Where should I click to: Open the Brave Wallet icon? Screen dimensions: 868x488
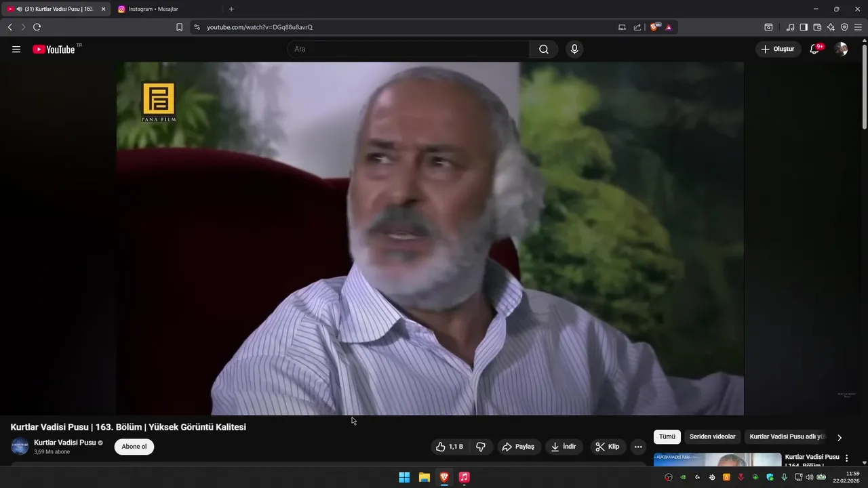[x=817, y=27]
